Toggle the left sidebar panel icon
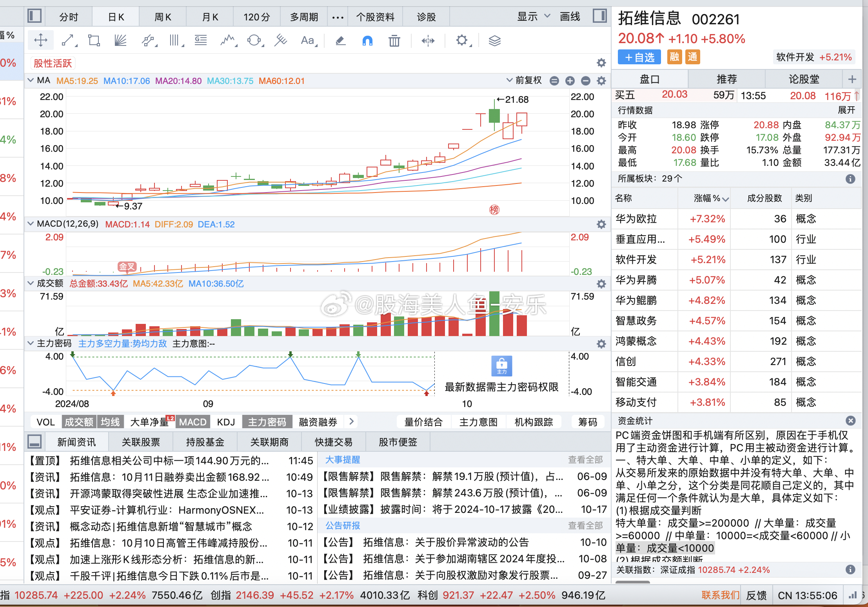This screenshot has width=868, height=607. pyautogui.click(x=35, y=16)
